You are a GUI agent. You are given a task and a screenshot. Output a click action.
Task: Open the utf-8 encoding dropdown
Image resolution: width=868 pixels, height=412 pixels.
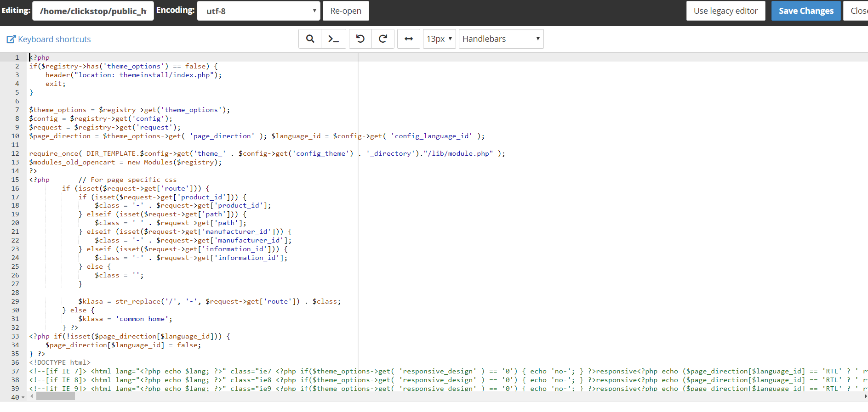(x=258, y=11)
